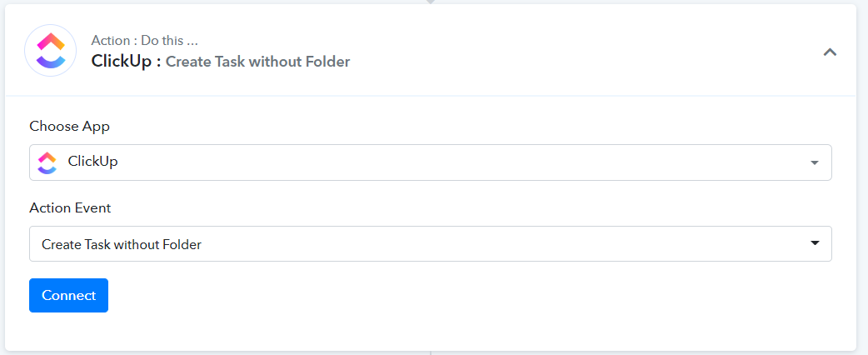Click the connector line below the action card
The image size is (868, 355).
click(x=430, y=352)
